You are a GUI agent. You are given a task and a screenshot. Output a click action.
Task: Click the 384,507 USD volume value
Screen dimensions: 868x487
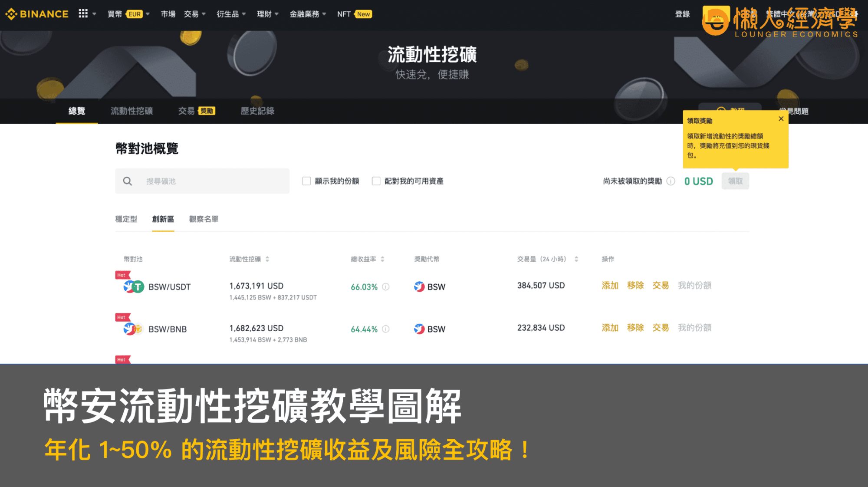tap(541, 285)
